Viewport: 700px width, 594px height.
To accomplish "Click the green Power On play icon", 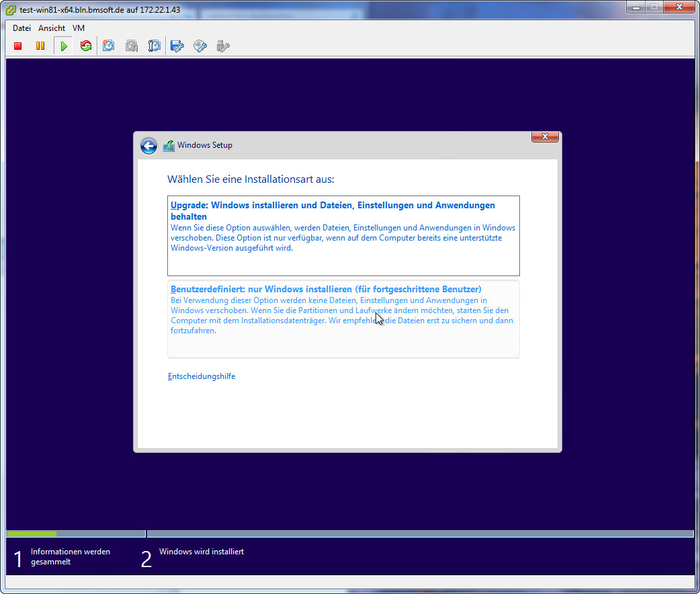I will (63, 46).
